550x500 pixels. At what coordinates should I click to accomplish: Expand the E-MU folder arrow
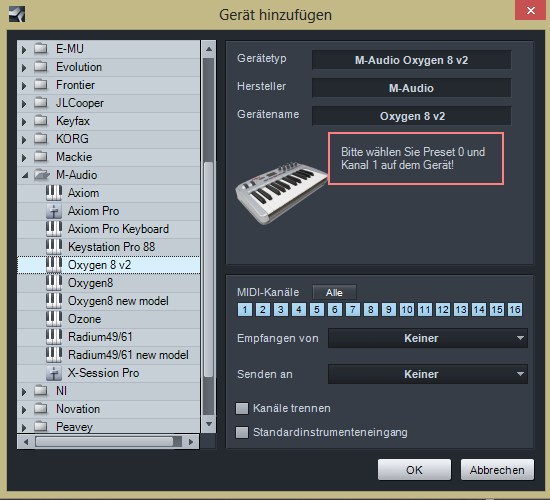[24, 49]
